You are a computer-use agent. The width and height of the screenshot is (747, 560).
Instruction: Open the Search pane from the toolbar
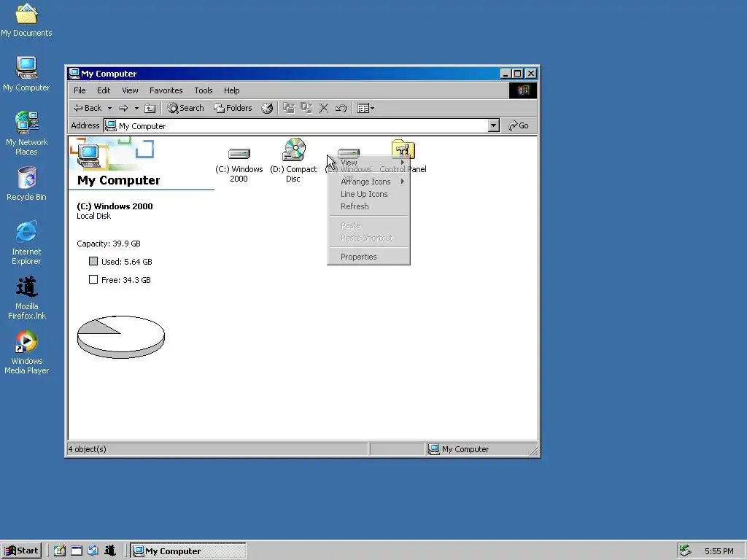click(185, 108)
